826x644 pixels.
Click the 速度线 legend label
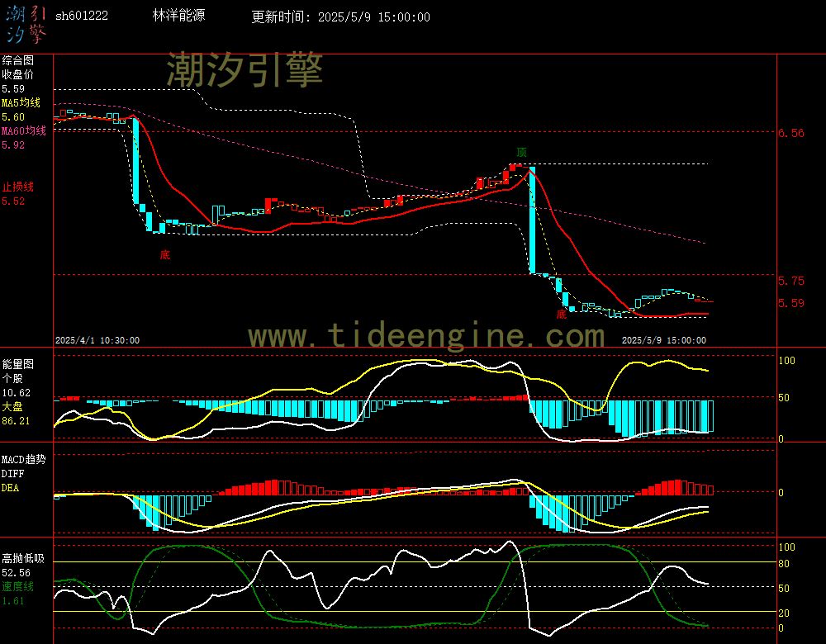pos(18,586)
